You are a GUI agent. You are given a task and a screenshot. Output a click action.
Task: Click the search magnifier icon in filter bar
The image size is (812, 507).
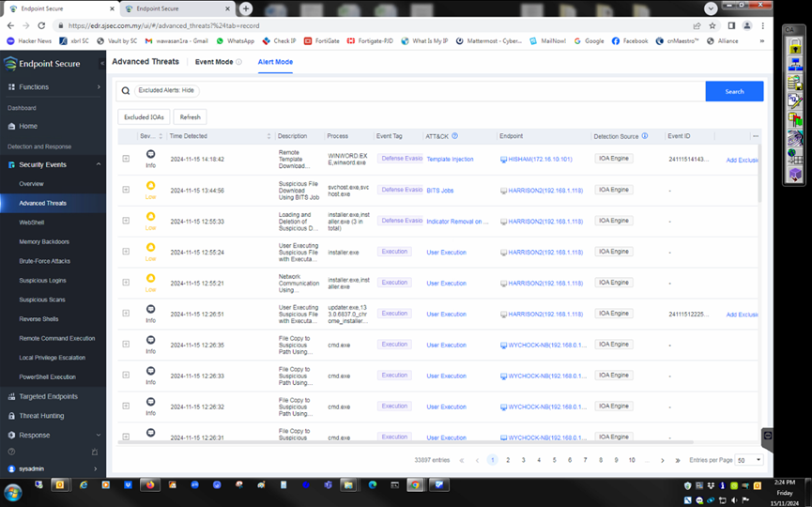tap(127, 91)
